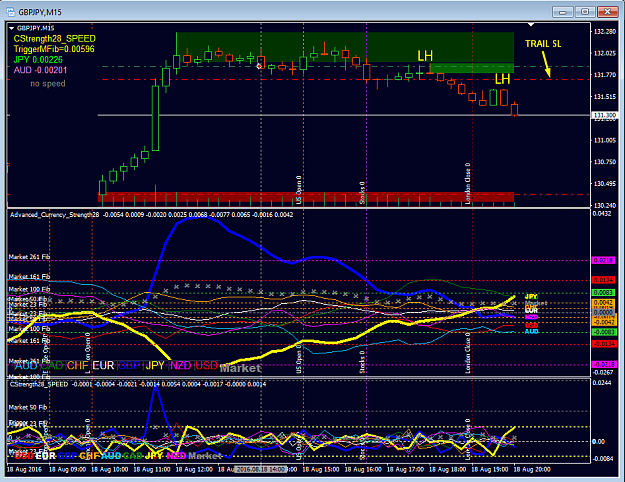Click the yellow JPY line label at the strength pane's right end
Viewport: 625px width, 482px height.
pos(531,297)
